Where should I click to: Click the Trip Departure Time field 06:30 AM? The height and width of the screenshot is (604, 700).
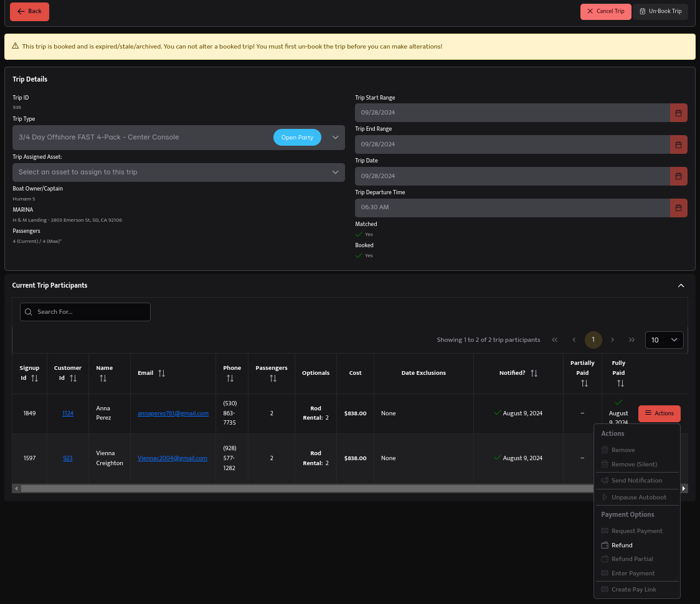(513, 208)
